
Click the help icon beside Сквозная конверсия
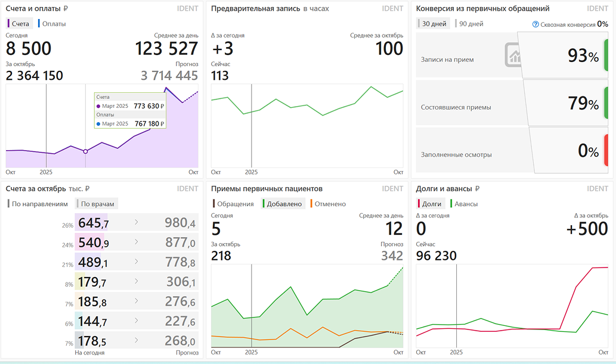(x=535, y=24)
